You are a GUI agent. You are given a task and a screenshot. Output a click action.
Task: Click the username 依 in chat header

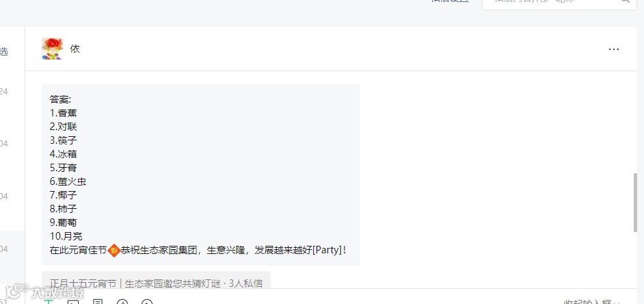[x=75, y=49]
